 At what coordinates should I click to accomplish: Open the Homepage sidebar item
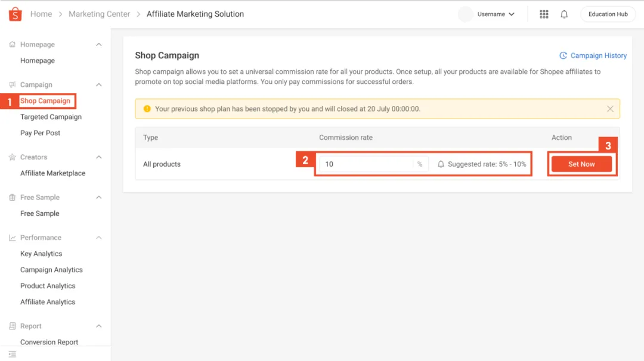click(38, 61)
